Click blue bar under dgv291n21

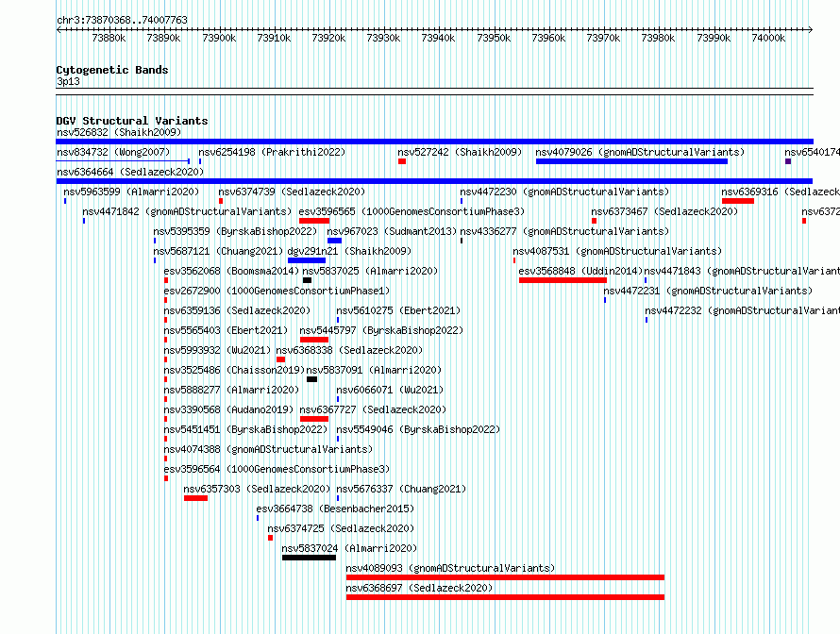click(x=307, y=260)
